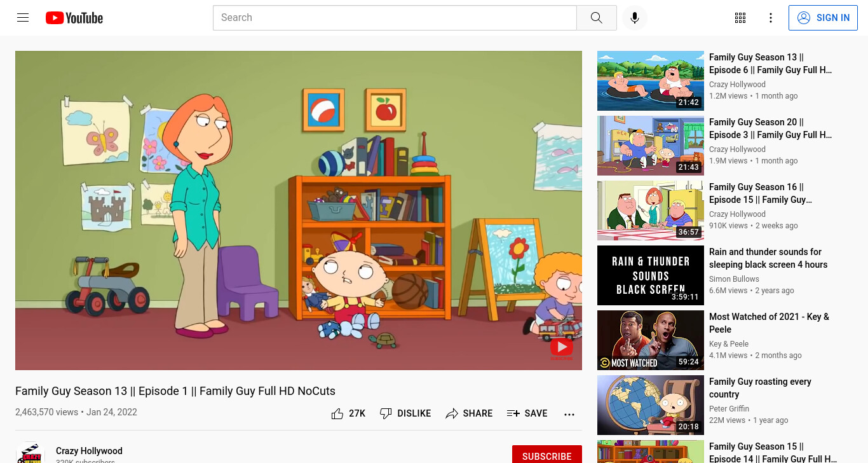868x463 pixels.
Task: Open Crazy Hollywood channel avatar
Action: click(x=31, y=453)
